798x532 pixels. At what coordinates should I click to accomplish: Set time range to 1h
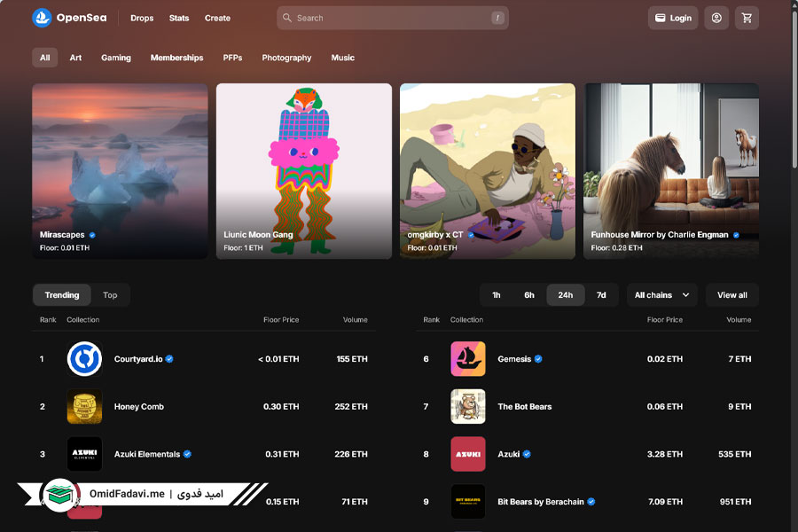(497, 294)
